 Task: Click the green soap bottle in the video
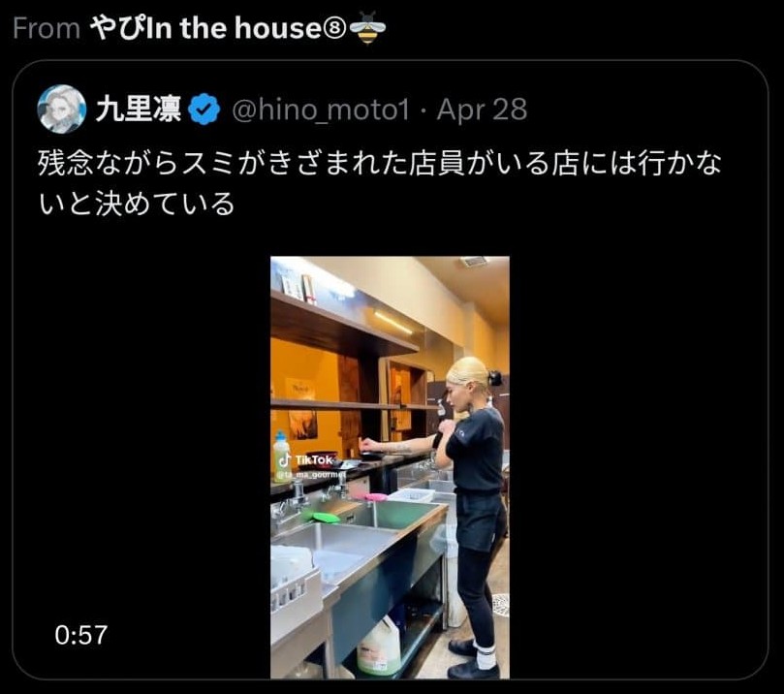point(281,457)
